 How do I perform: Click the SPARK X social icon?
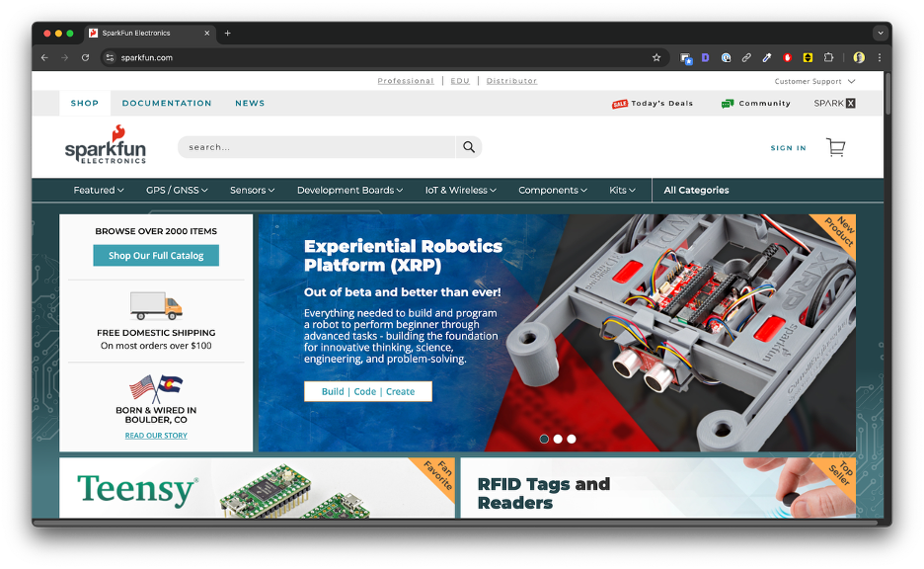point(834,103)
